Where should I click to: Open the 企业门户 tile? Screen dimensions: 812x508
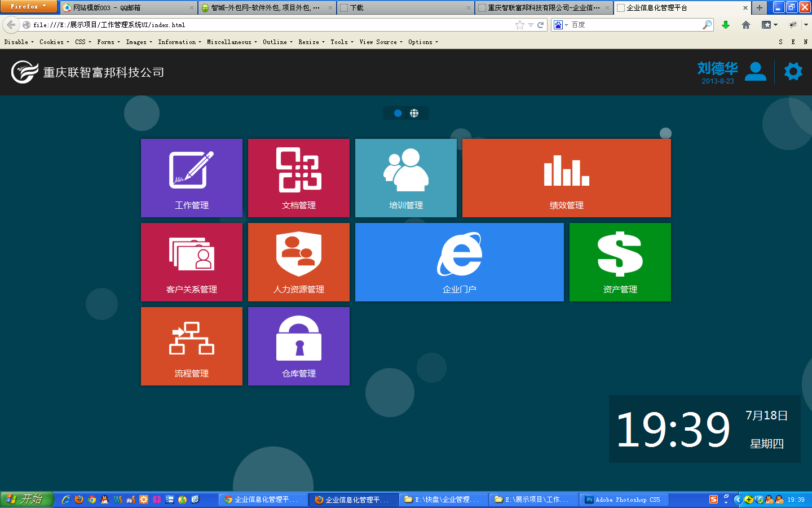[460, 262]
